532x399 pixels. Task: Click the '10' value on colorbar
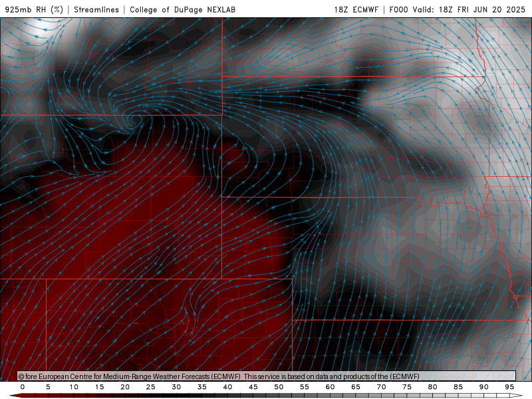[74, 387]
